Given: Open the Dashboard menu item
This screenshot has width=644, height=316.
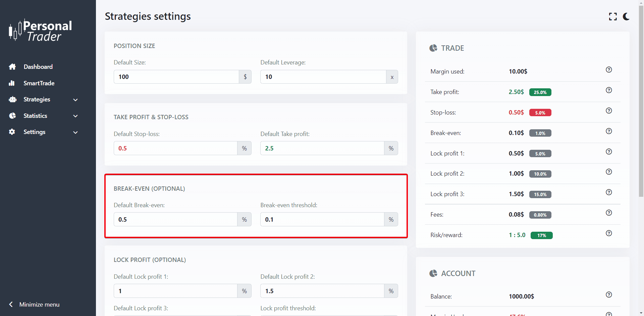Looking at the screenshot, I should tap(38, 67).
